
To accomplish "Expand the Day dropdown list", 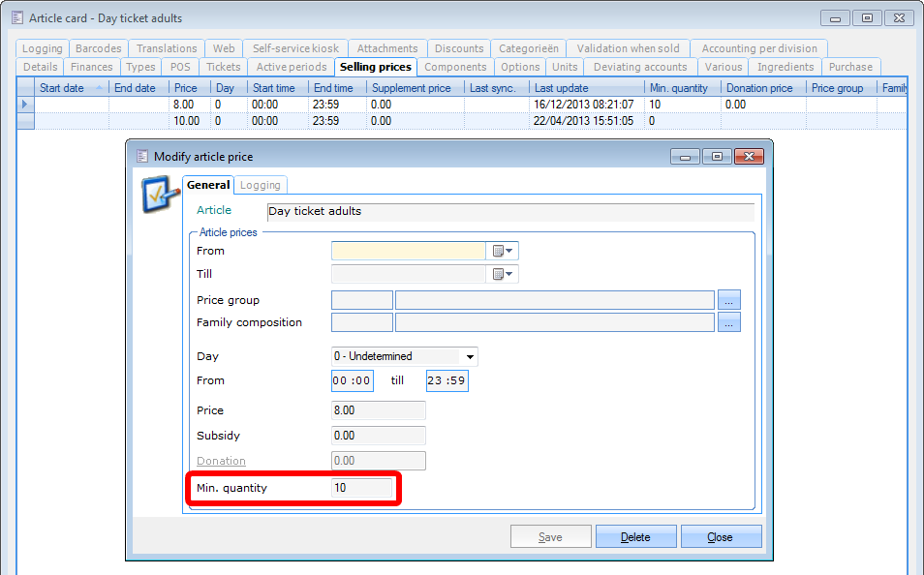I will (470, 356).
